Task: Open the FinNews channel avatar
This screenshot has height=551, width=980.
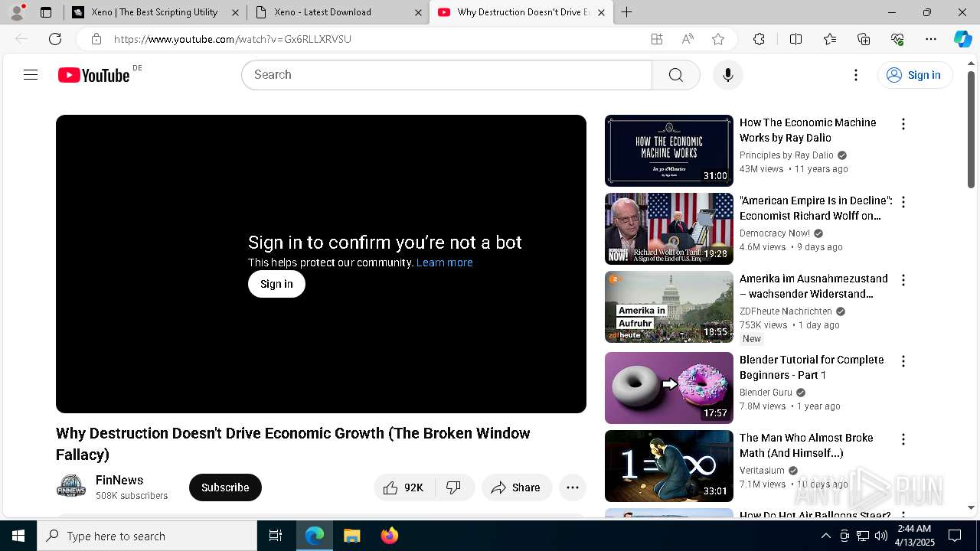Action: [71, 487]
